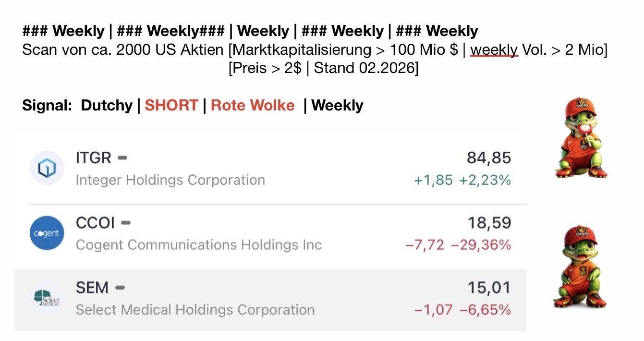Select the CCOI ticker symbol
Viewport: 644px width, 341px height.
coord(95,223)
